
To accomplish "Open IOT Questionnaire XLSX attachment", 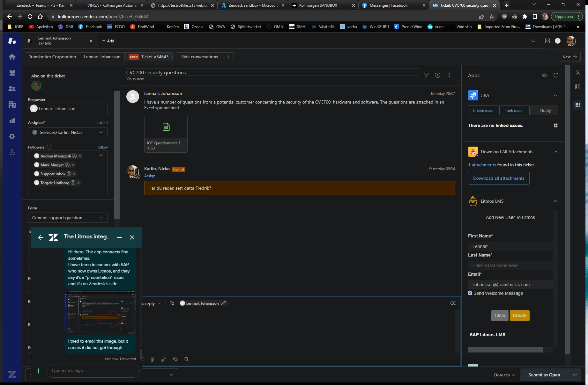I will tap(166, 134).
